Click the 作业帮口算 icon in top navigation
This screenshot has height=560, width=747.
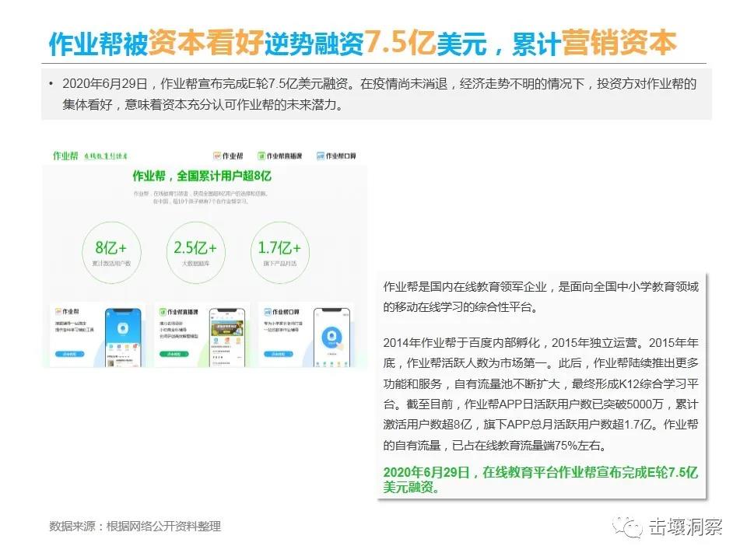(x=320, y=156)
